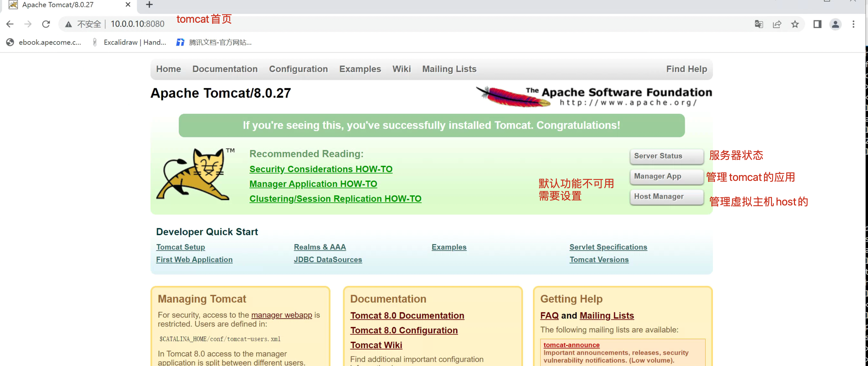
Task: Open the Configuration nav item
Action: pyautogui.click(x=298, y=69)
